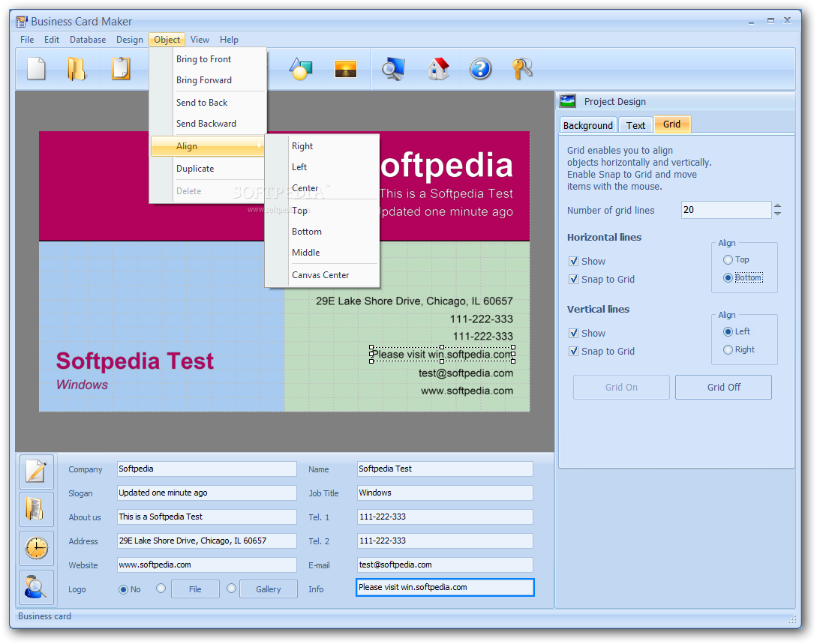
Task: Click the Number of grid lines field
Action: click(x=725, y=210)
